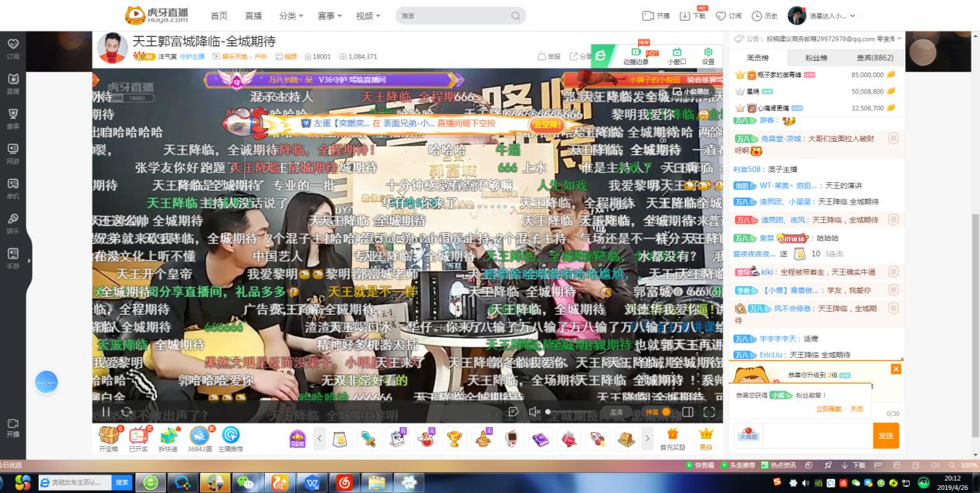Start broadcasting via 开播 header button

(656, 16)
